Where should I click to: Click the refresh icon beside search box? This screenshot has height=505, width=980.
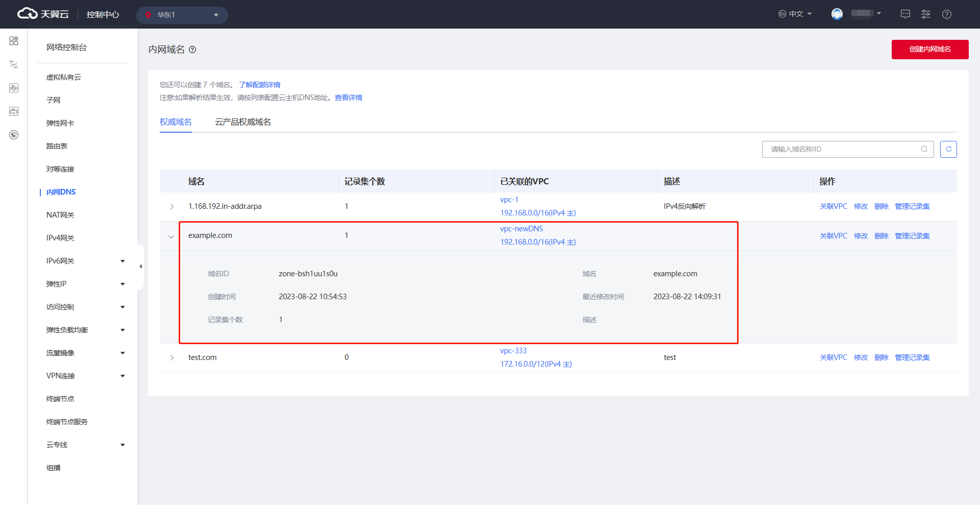tap(948, 149)
